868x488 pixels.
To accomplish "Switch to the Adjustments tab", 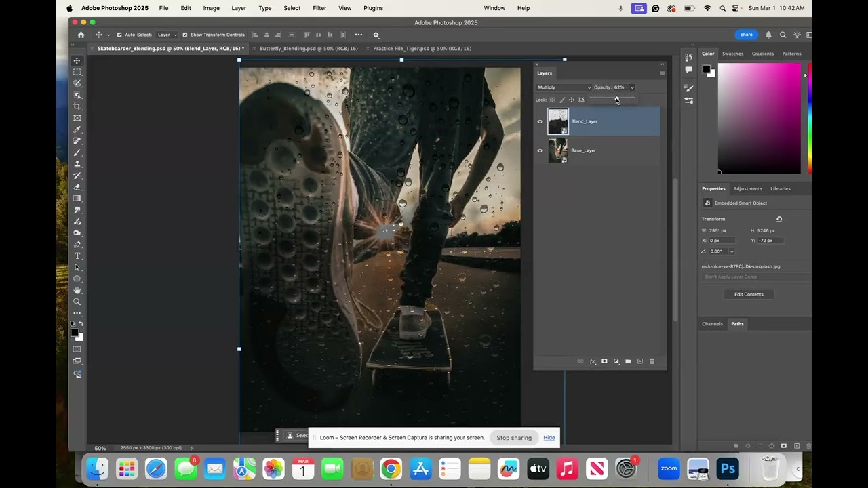I will 747,189.
